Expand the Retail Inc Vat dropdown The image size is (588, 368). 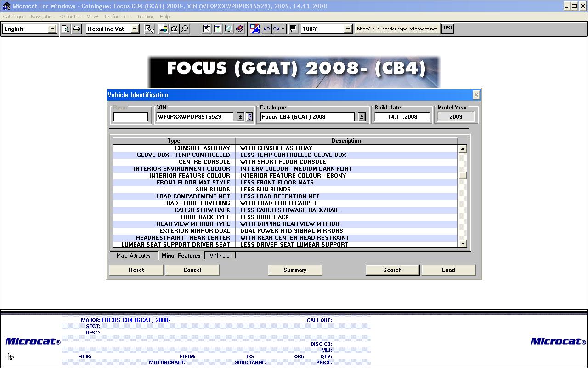(x=135, y=29)
